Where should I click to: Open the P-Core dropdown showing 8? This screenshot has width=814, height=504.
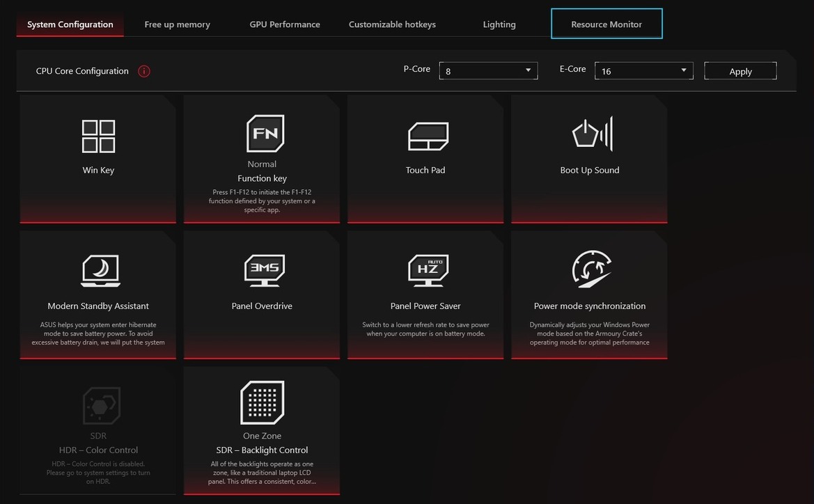(x=488, y=70)
